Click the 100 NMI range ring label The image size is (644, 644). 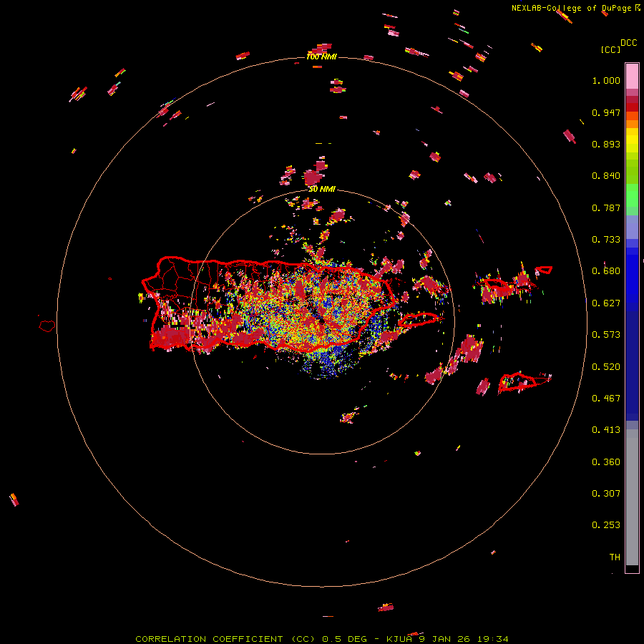click(x=321, y=57)
